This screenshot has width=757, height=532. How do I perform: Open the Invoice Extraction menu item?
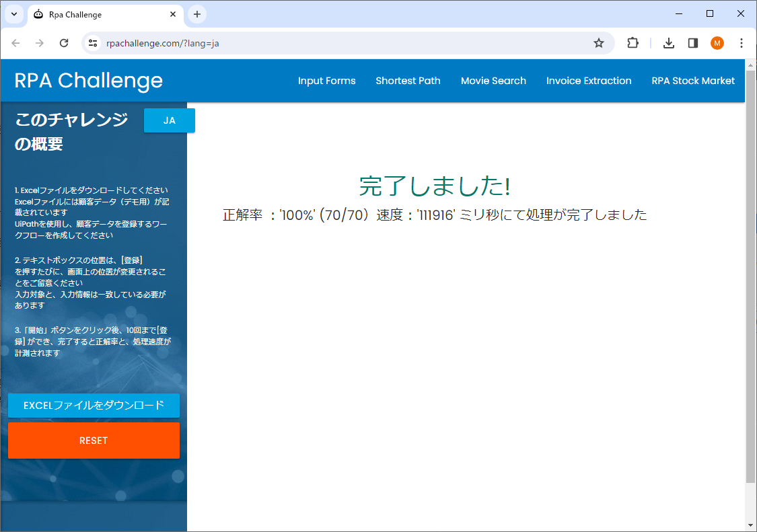coord(589,81)
